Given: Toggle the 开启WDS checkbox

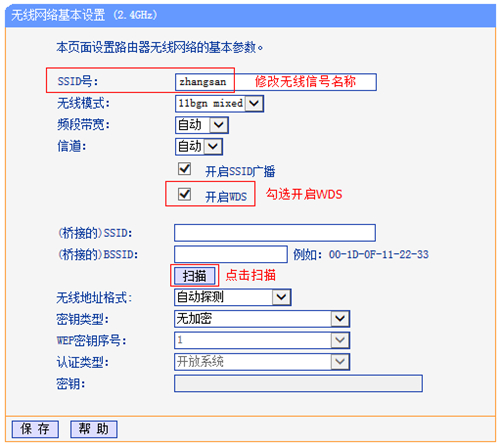Looking at the screenshot, I should [184, 194].
